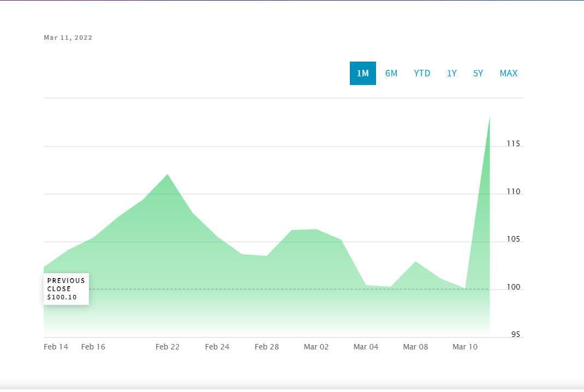Select the YTD range tab
Viewport: 584px width, 392px height.
[422, 73]
